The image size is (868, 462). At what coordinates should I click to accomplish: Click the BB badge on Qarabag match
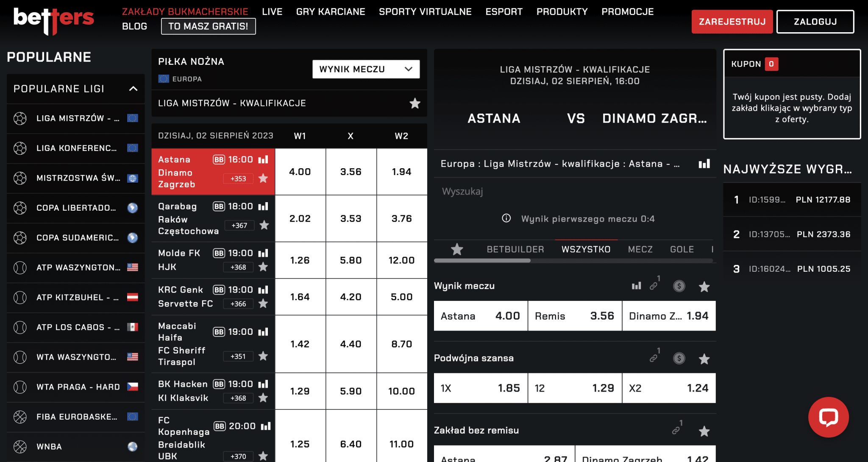click(x=219, y=206)
